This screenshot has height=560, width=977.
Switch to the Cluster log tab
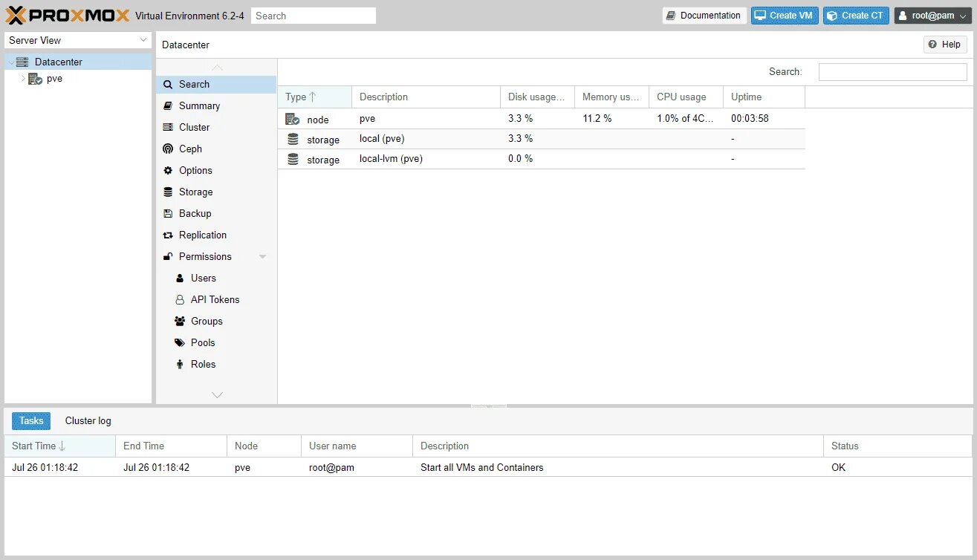(x=88, y=421)
